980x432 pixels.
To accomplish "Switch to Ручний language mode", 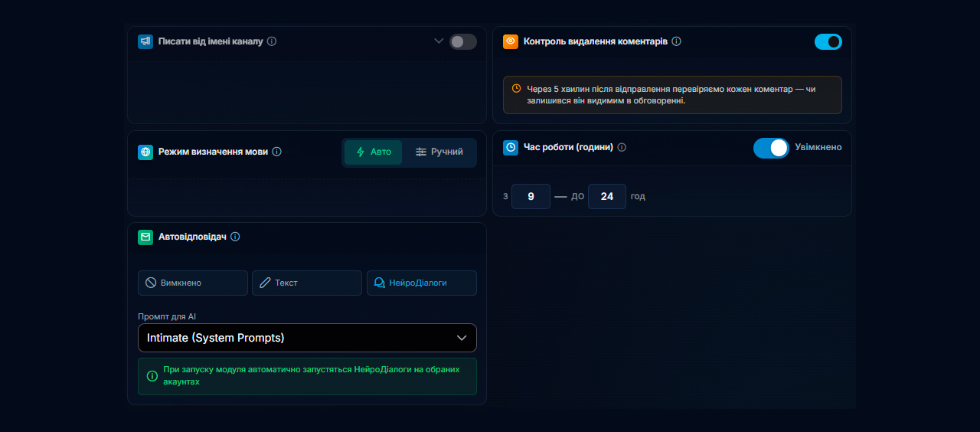I will coord(439,152).
